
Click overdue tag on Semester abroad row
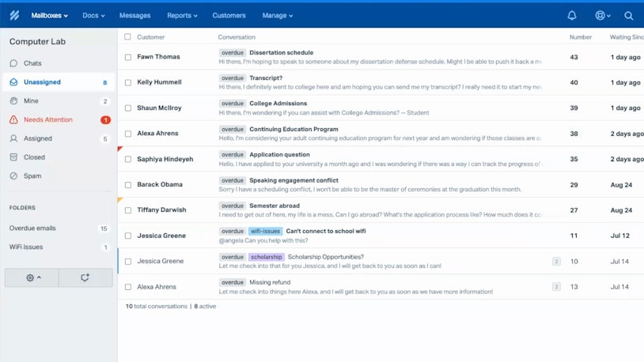[233, 206]
